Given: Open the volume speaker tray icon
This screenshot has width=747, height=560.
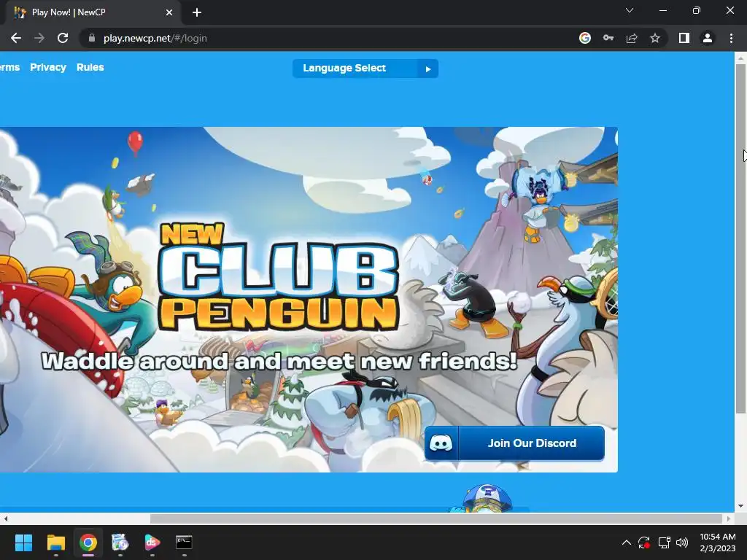Looking at the screenshot, I should point(682,542).
